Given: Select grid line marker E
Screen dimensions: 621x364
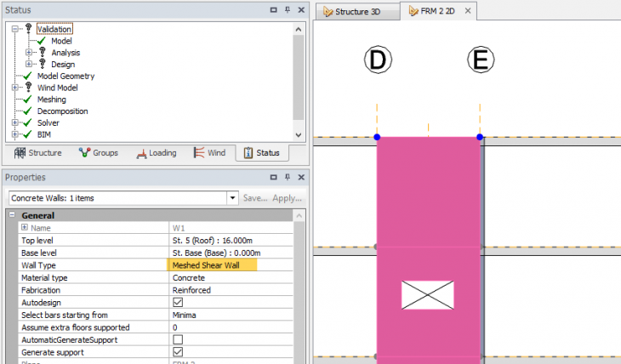Looking at the screenshot, I should pos(480,60).
